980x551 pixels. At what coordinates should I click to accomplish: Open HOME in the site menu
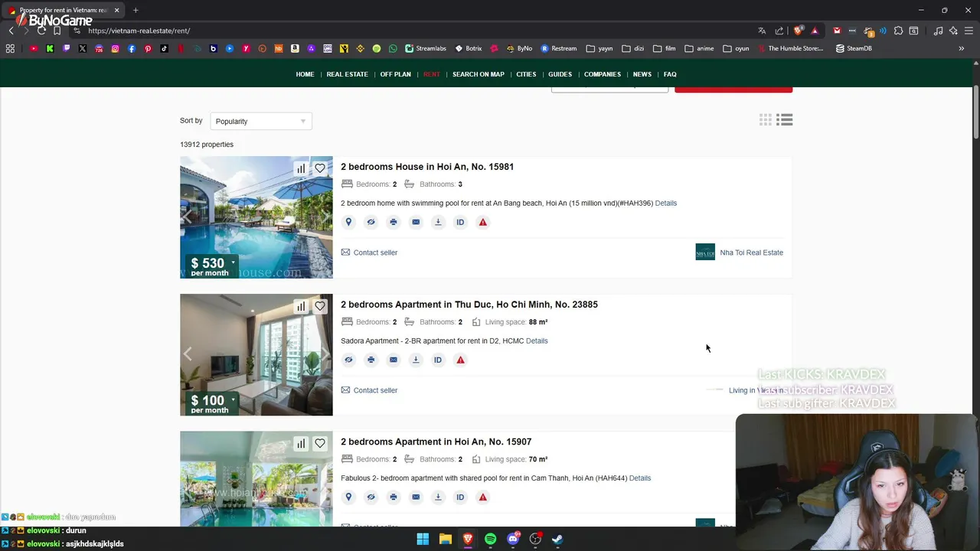[x=305, y=74]
